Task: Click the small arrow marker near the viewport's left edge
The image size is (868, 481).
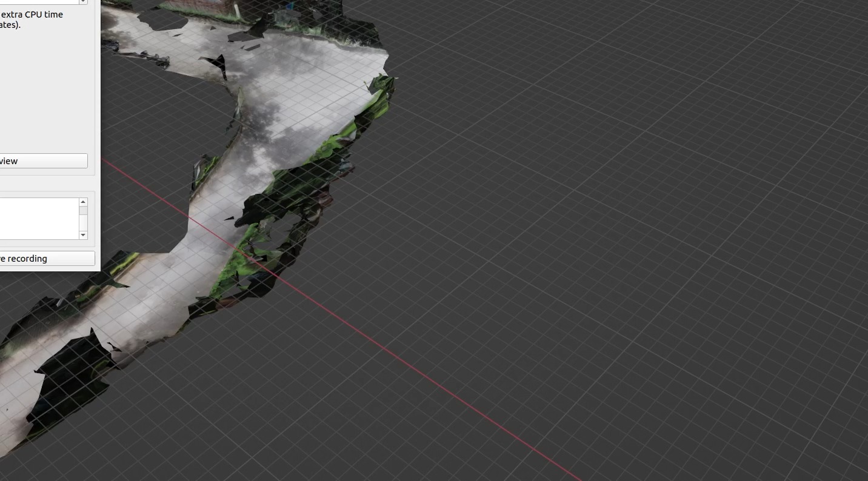Action: click(x=7, y=409)
